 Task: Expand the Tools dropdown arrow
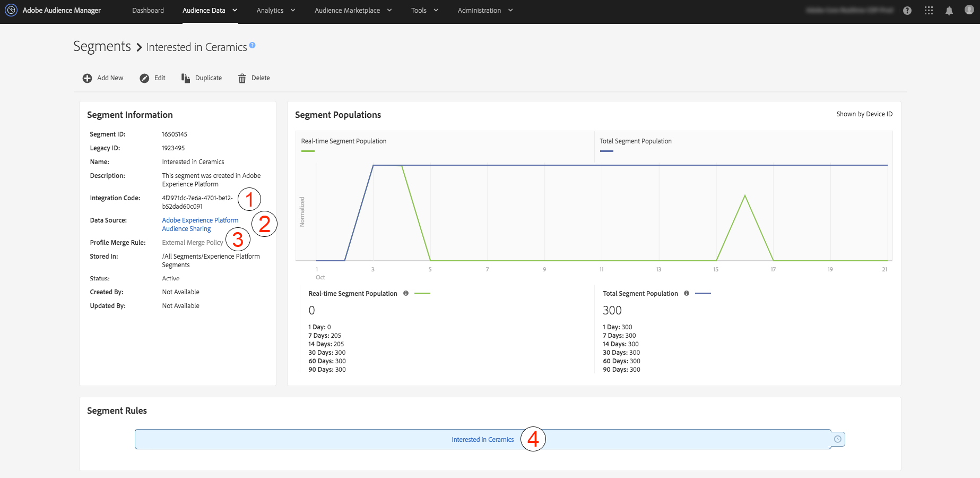tap(436, 10)
